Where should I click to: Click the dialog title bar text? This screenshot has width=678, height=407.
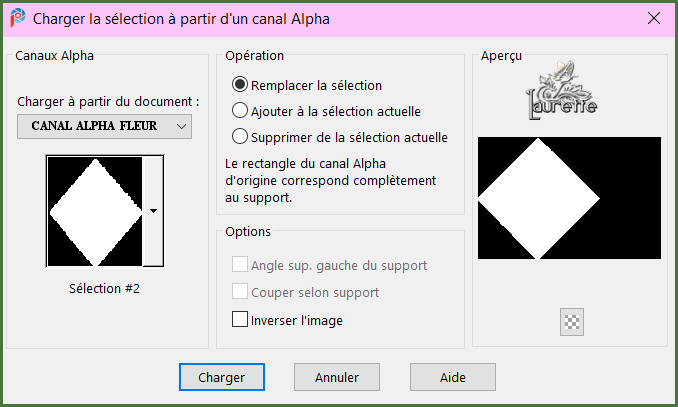click(x=181, y=18)
